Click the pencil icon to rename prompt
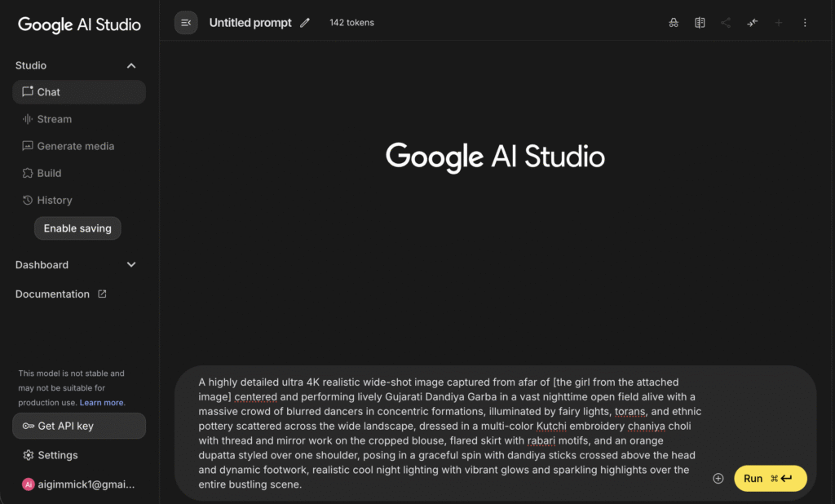This screenshot has height=504, width=835. pos(305,23)
